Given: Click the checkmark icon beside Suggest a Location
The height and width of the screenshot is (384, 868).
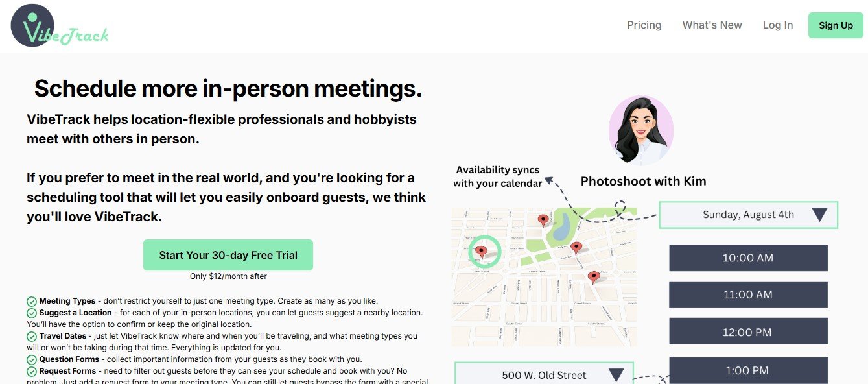Looking at the screenshot, I should (31, 313).
